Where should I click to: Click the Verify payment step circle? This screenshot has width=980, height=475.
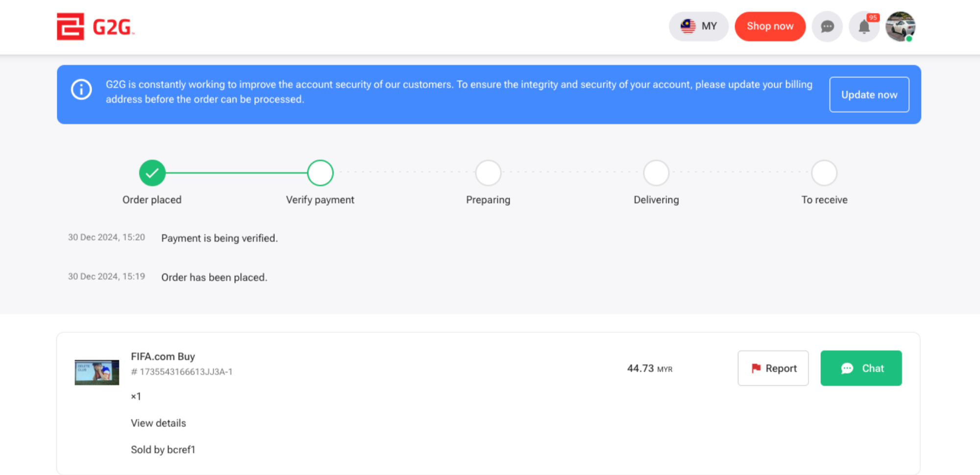320,173
